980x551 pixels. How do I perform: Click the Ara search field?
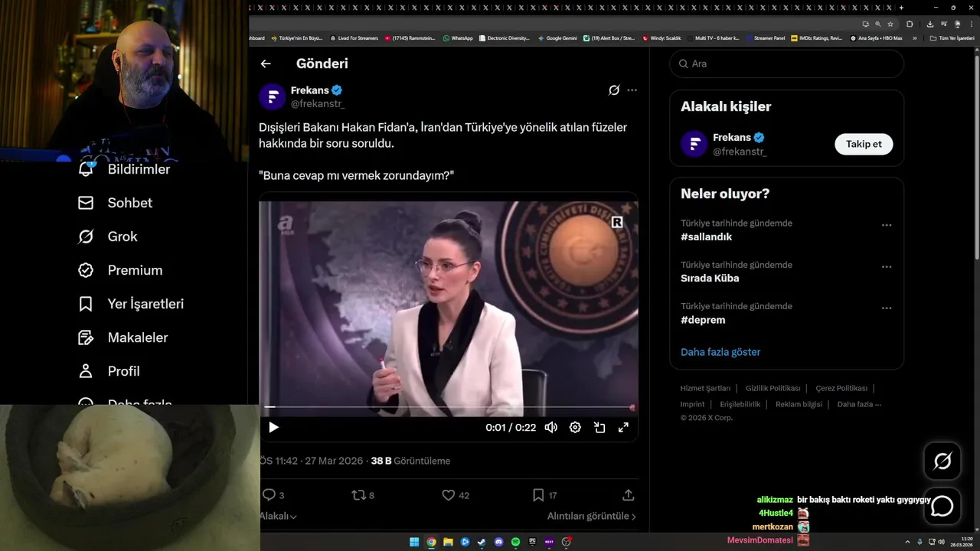click(x=786, y=64)
